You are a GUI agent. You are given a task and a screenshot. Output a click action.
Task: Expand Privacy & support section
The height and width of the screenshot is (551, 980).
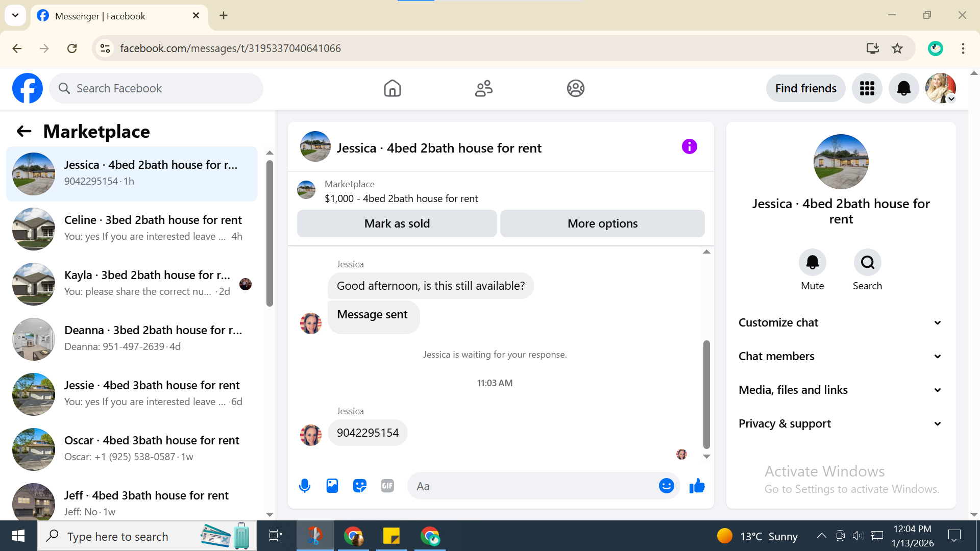tap(840, 423)
